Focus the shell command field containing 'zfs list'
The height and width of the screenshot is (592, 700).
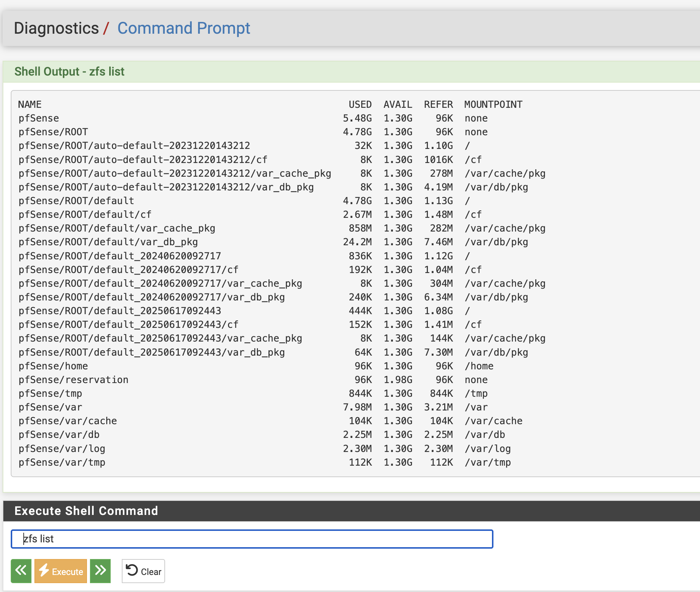point(252,539)
